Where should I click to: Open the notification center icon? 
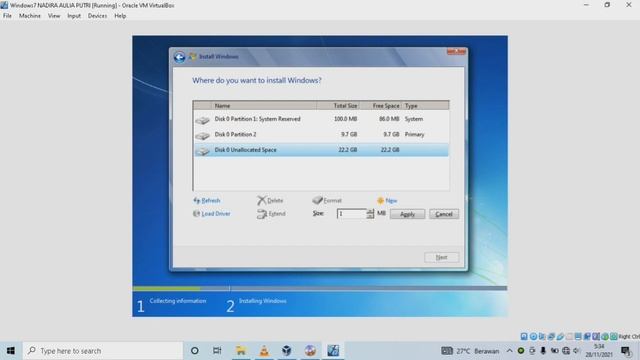(625, 351)
